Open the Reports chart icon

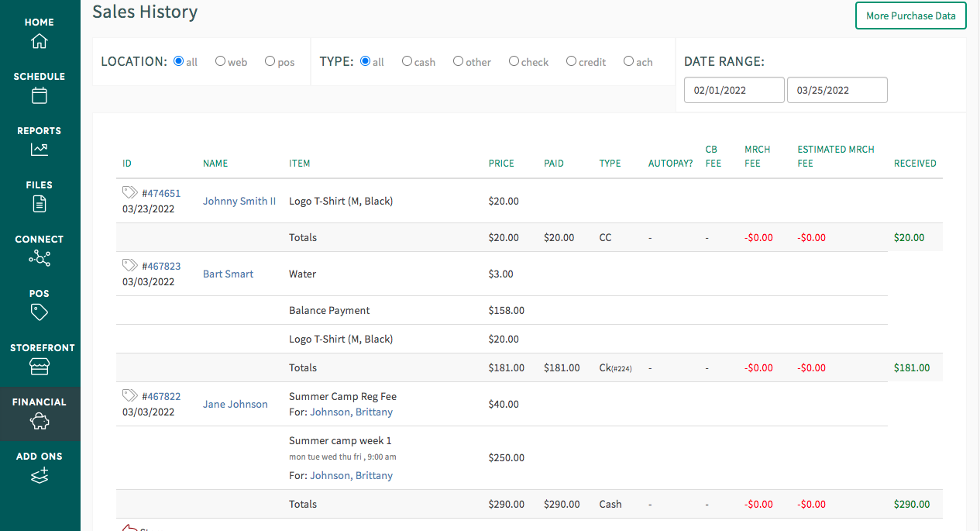[39, 150]
